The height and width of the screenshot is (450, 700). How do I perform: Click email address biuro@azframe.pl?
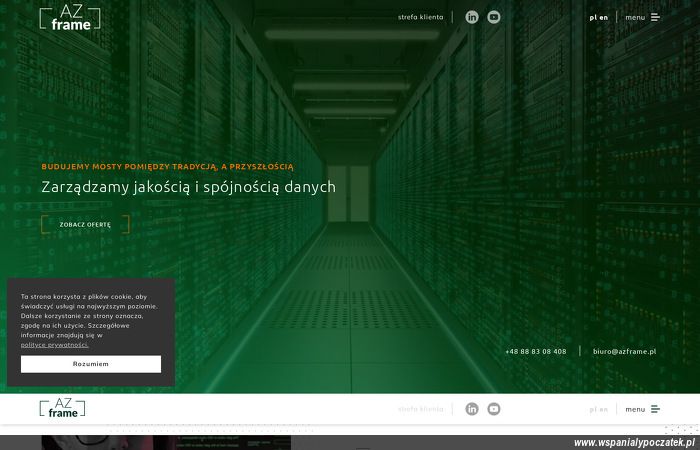[x=624, y=352]
